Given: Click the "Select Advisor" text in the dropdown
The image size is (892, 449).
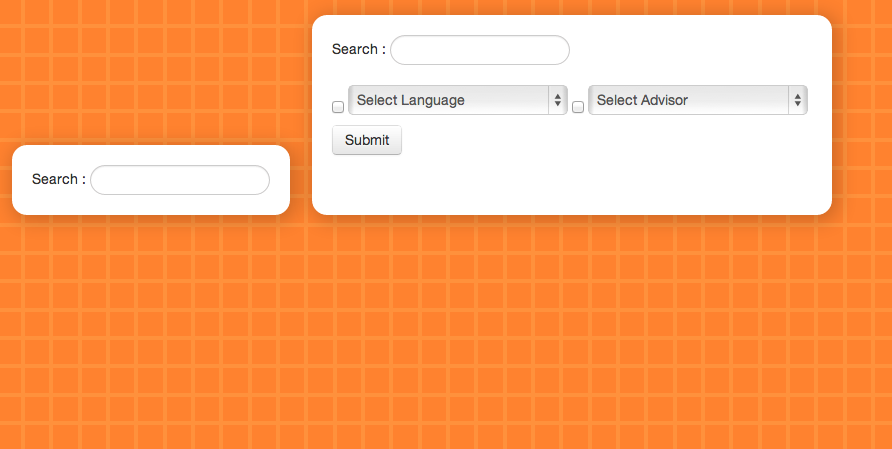Looking at the screenshot, I should point(642,100).
